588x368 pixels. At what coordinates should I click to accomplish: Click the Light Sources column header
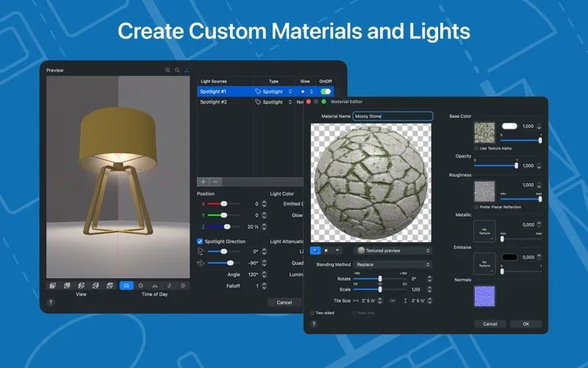click(x=214, y=81)
